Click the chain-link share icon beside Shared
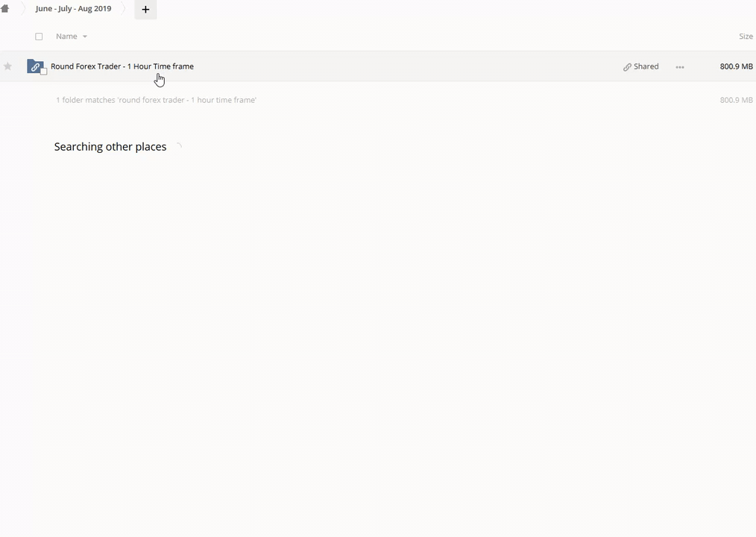Image resolution: width=756 pixels, height=537 pixels. coord(627,67)
